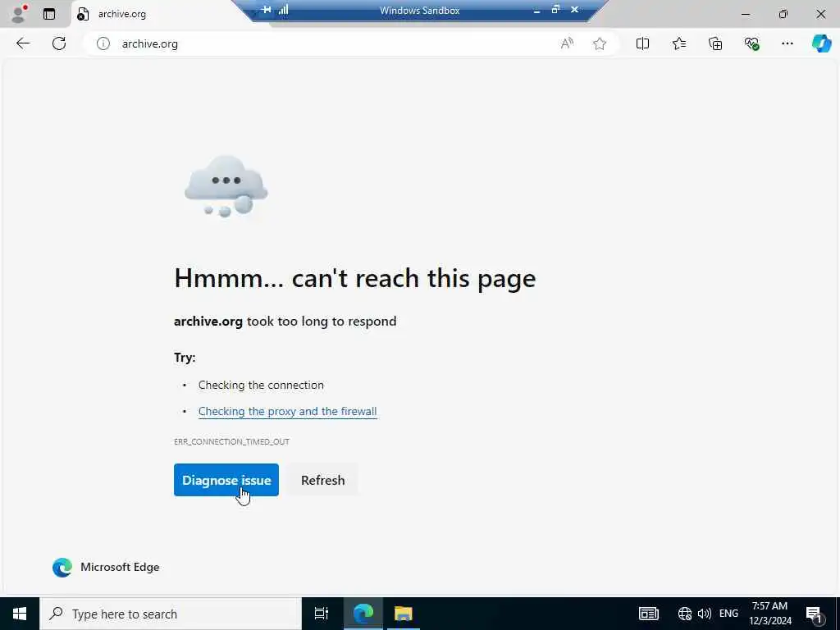Click the signal strength icon in the Sandbox bar
This screenshot has height=630, width=840.
(283, 10)
